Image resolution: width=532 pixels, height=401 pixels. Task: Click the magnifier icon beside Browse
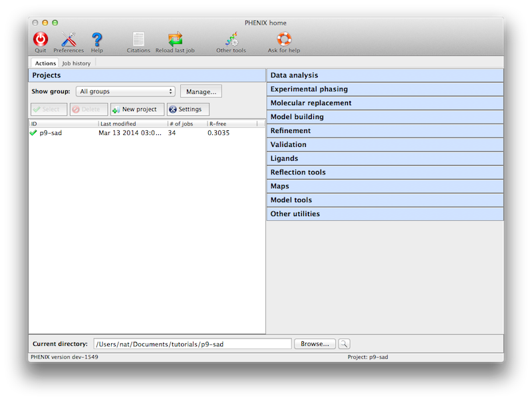(344, 344)
